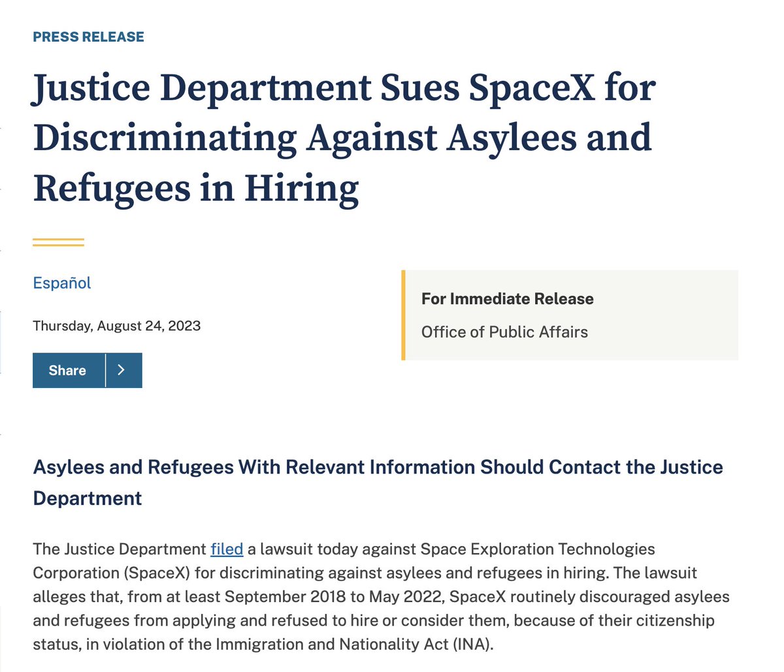The width and height of the screenshot is (784, 672).
Task: Click the yellow divider line under headline
Action: [x=58, y=242]
